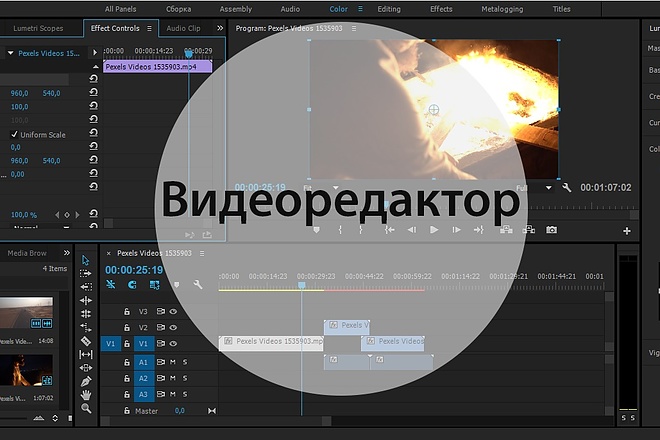Toggle sync lock on A1 track
This screenshot has width=660, height=440.
click(161, 362)
